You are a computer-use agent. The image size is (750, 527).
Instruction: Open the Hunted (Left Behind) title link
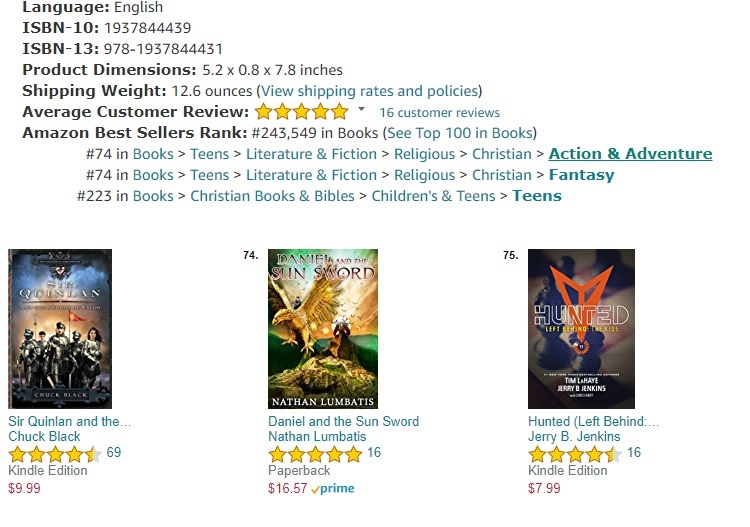(x=594, y=421)
